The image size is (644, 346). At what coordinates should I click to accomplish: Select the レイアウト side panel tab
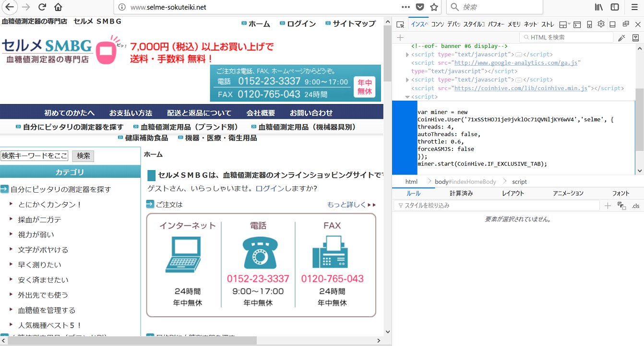pyautogui.click(x=513, y=194)
